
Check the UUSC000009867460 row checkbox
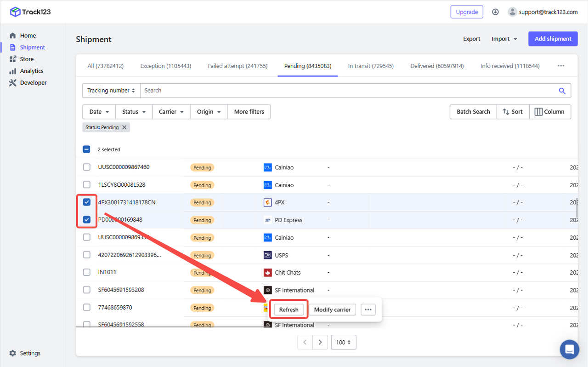[87, 167]
